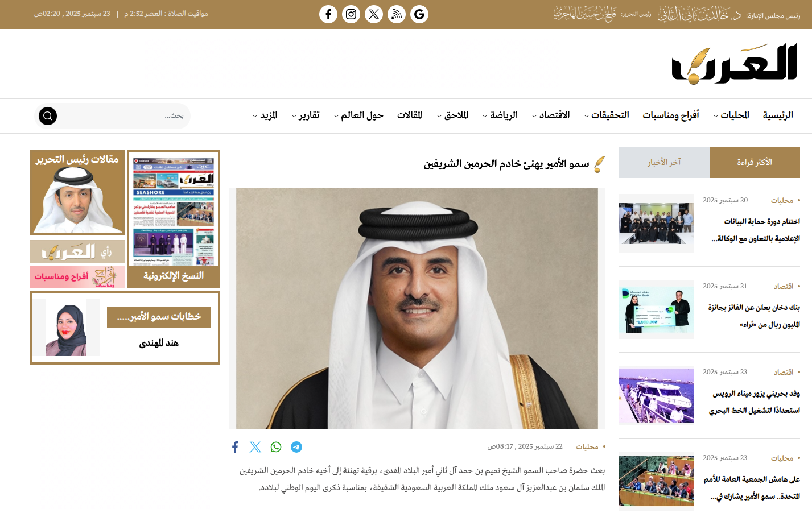Open the الاقتصاد dropdown in navbar
812x517 pixels.
pyautogui.click(x=550, y=115)
